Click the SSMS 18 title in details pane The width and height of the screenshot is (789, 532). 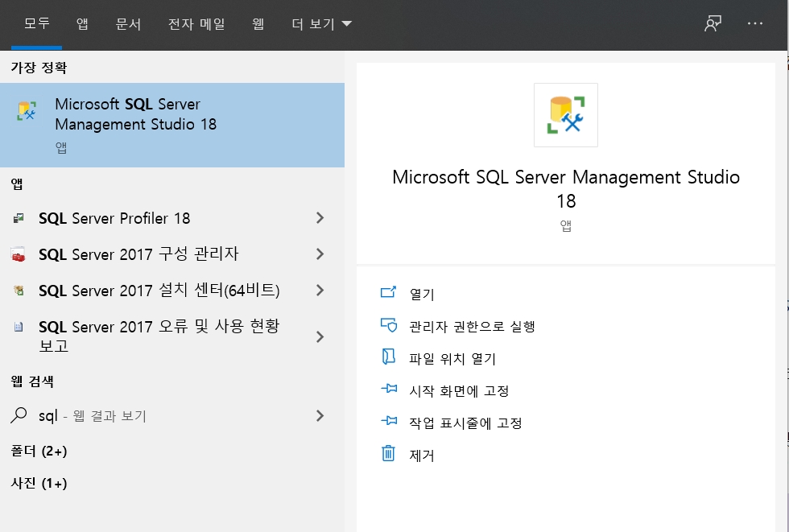(x=565, y=188)
